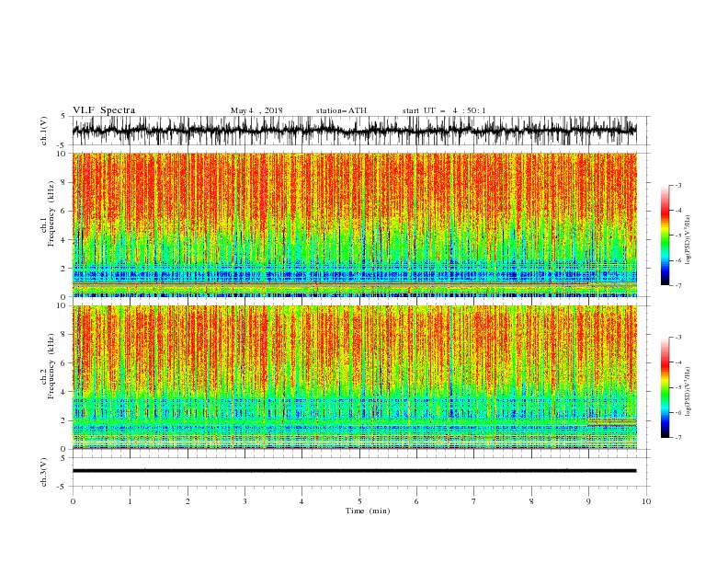This screenshot has height=563, width=728.
Task: Click the time axis tick label "9"
Action: point(588,501)
